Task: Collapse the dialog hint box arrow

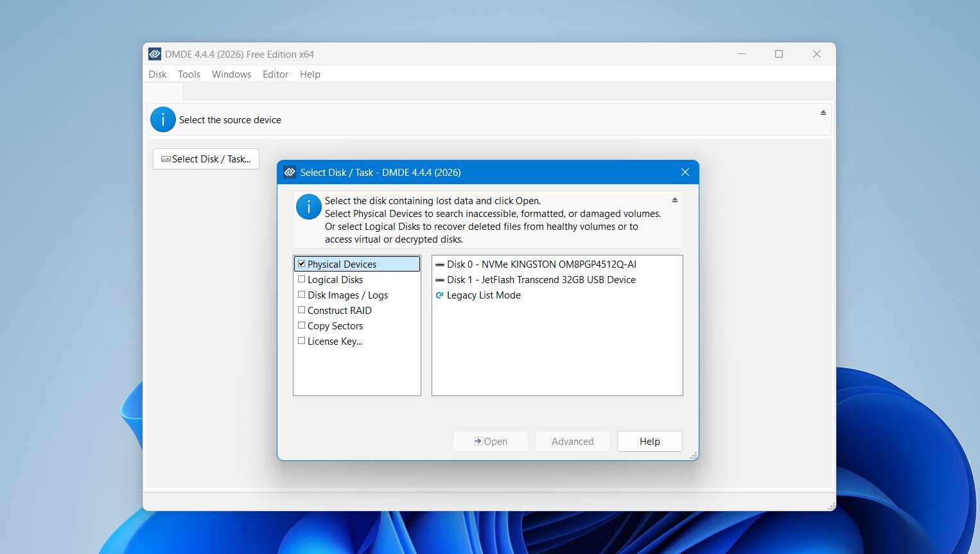Action: [x=674, y=200]
